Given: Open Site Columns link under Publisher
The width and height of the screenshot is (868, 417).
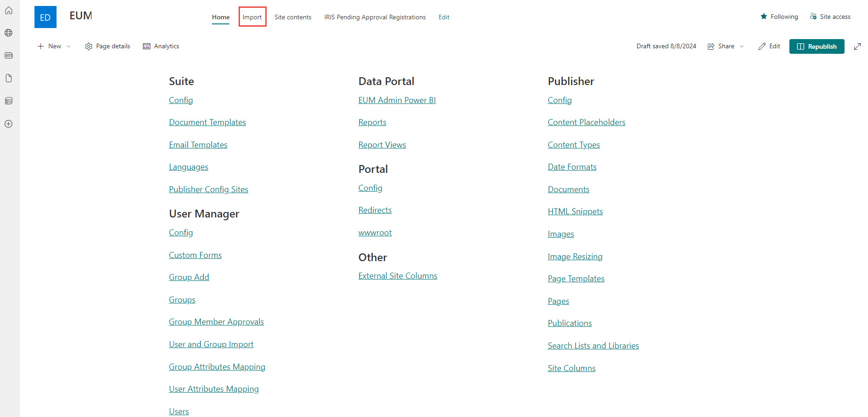Looking at the screenshot, I should click(x=571, y=368).
